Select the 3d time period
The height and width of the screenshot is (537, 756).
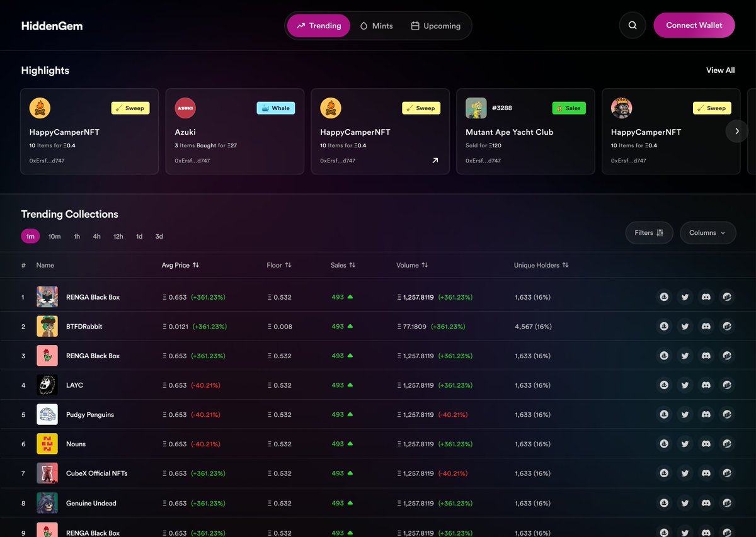pyautogui.click(x=159, y=236)
